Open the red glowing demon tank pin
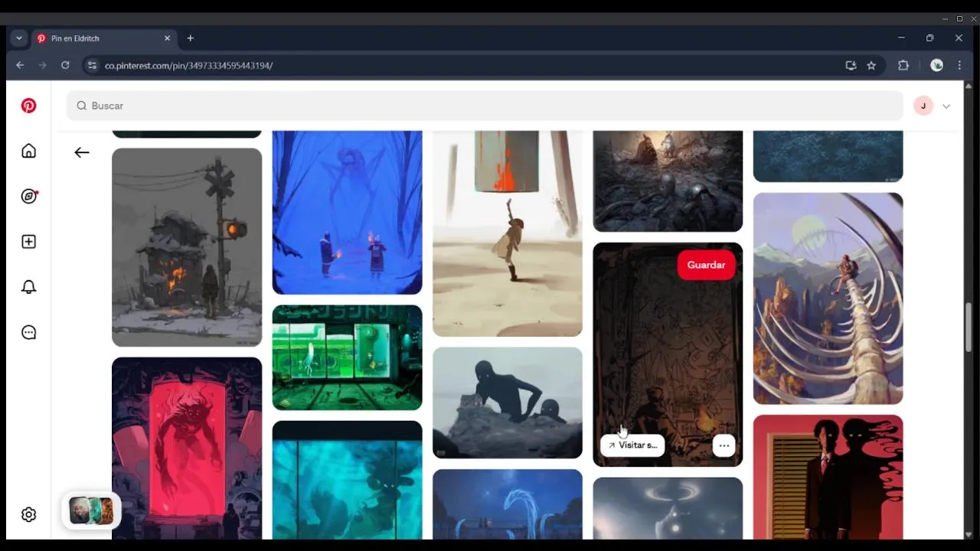Image resolution: width=980 pixels, height=551 pixels. (x=187, y=448)
